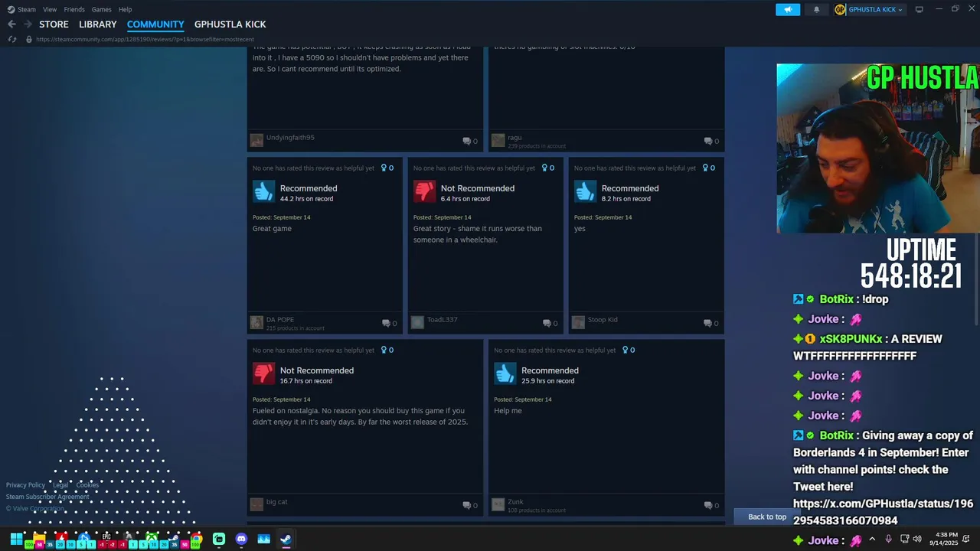
Task: Expand the system tray hidden icons chevron
Action: [872, 539]
